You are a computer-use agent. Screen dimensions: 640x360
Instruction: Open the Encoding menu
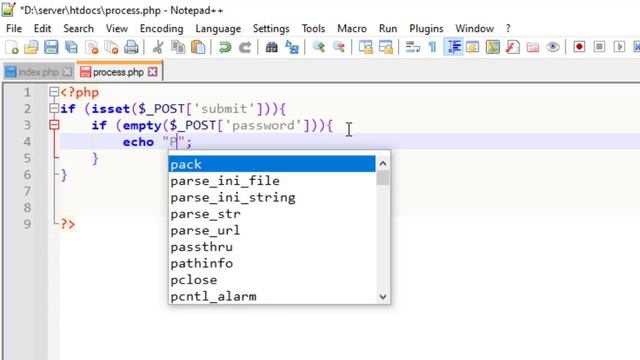click(162, 29)
